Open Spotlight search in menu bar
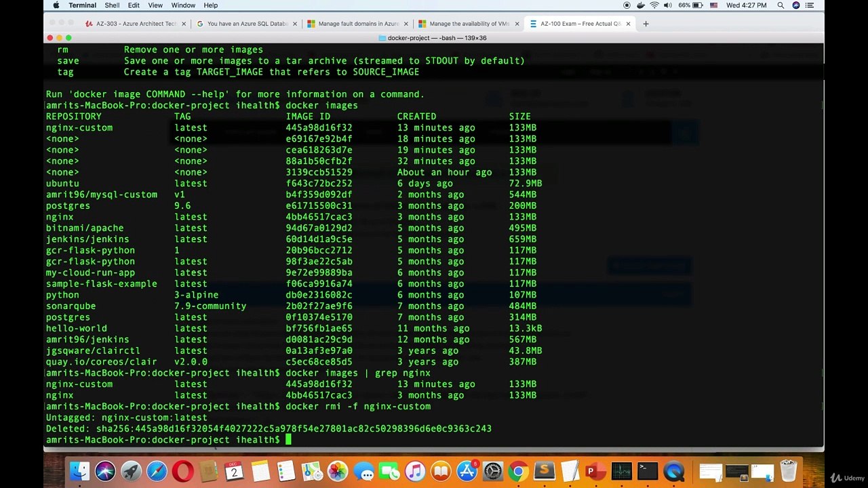 click(781, 5)
